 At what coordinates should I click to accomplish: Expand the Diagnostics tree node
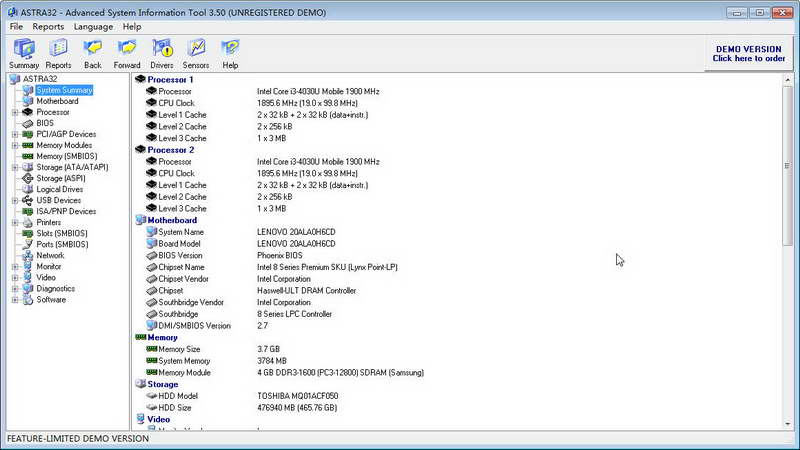point(15,289)
